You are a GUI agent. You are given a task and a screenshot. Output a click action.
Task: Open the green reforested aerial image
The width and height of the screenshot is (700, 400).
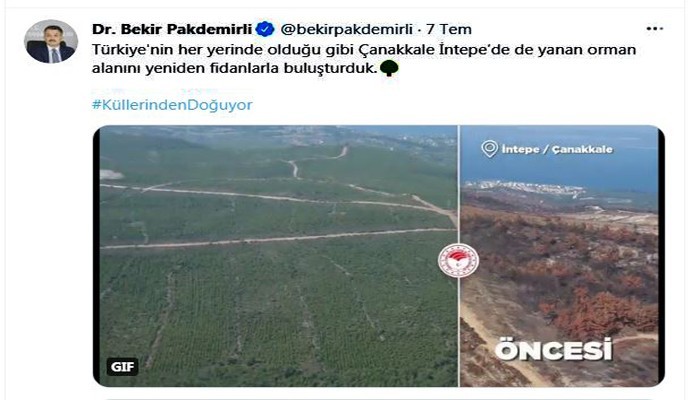point(276,256)
